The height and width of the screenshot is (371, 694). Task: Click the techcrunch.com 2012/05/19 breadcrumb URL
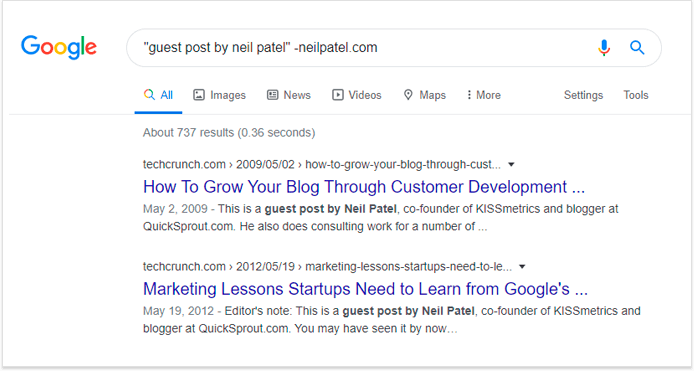[327, 267]
